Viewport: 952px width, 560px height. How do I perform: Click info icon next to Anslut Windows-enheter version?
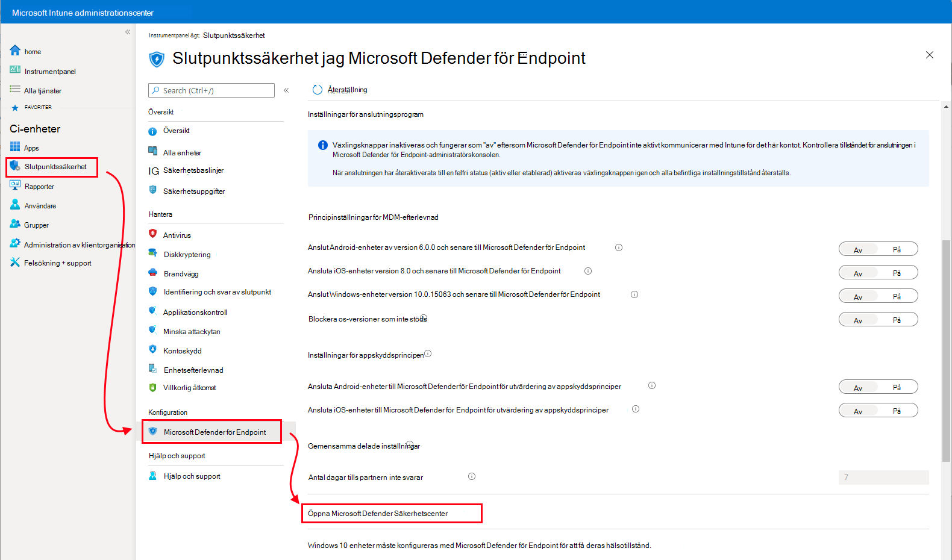pos(634,294)
